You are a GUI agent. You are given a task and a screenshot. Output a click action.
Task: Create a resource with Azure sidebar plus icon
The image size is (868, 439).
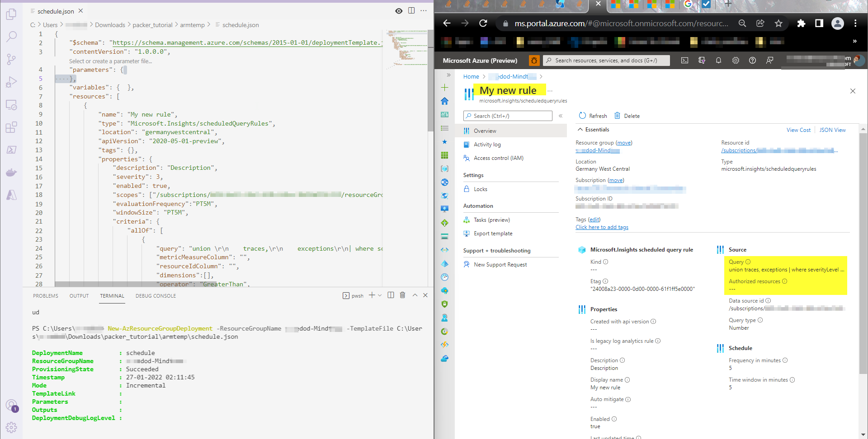[445, 88]
